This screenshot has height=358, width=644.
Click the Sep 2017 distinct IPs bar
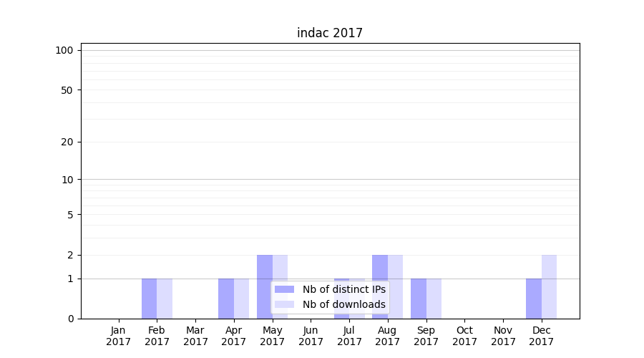click(419, 299)
